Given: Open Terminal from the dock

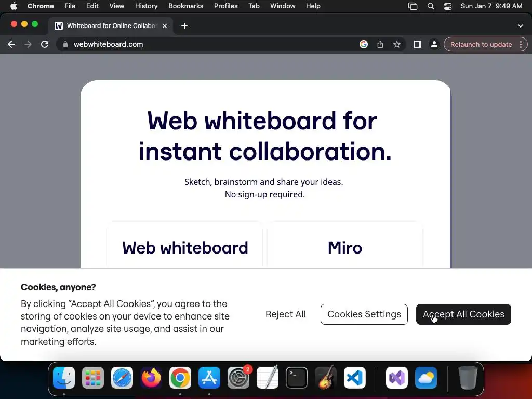Looking at the screenshot, I should 297,378.
